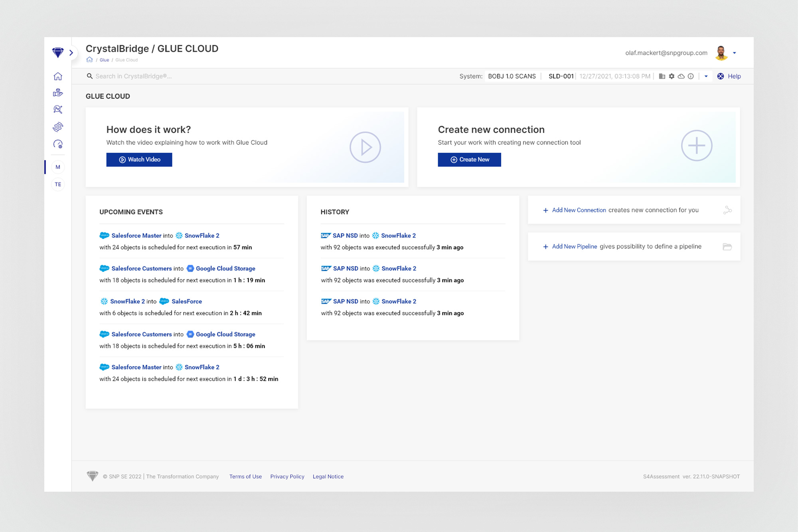Open the Help link
Viewport: 798px width, 532px height.
pyautogui.click(x=733, y=76)
